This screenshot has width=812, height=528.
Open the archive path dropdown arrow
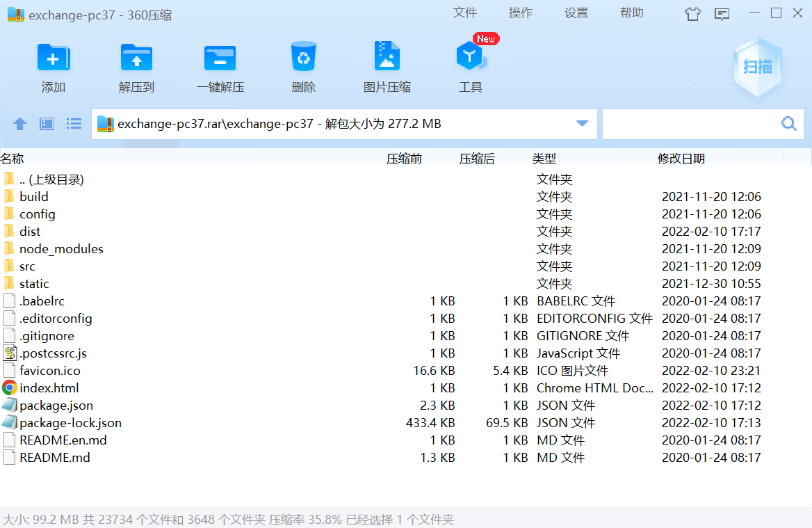[x=582, y=123]
